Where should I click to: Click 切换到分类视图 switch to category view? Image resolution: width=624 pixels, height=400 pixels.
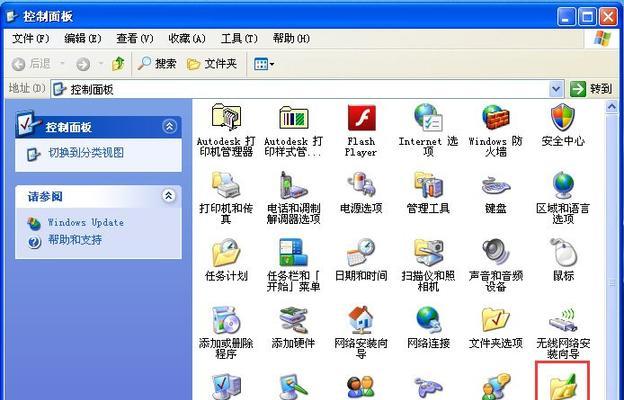pos(86,153)
